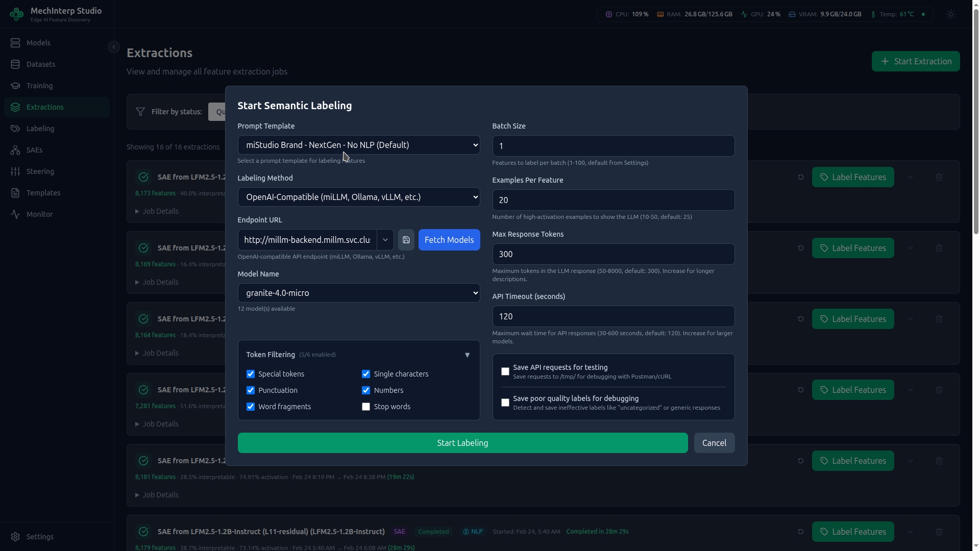This screenshot has width=980, height=551.
Task: Expand Job Details of the first extraction
Action: [x=157, y=211]
